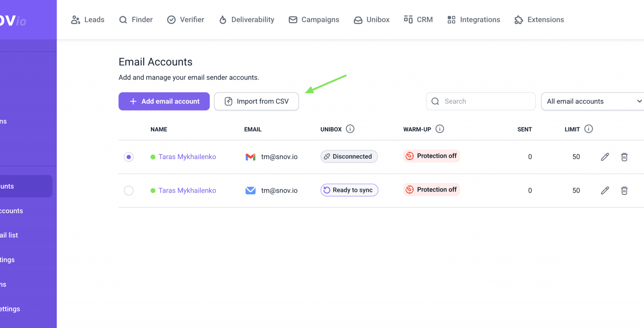Viewport: 644px width, 328px height.
Task: Click info icon next to WARM-UP header
Action: click(439, 129)
